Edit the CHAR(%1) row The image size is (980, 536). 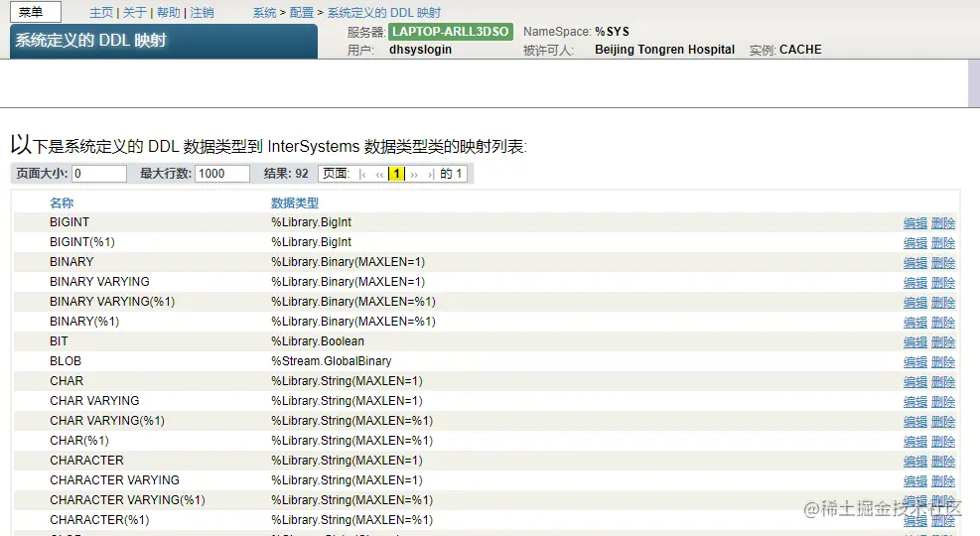pyautogui.click(x=915, y=442)
